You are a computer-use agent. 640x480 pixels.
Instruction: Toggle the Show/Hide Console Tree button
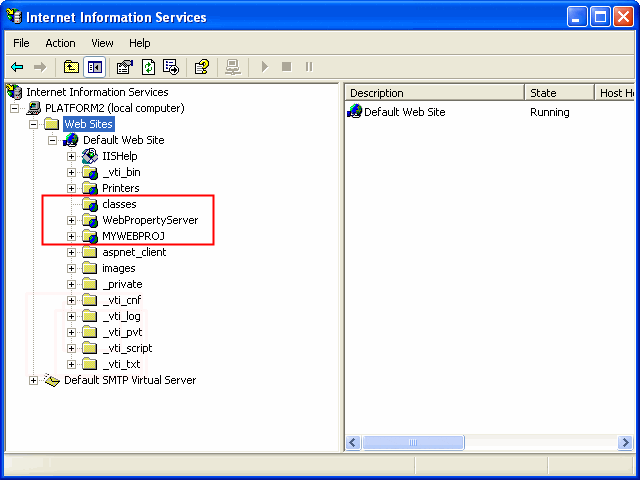(95, 67)
